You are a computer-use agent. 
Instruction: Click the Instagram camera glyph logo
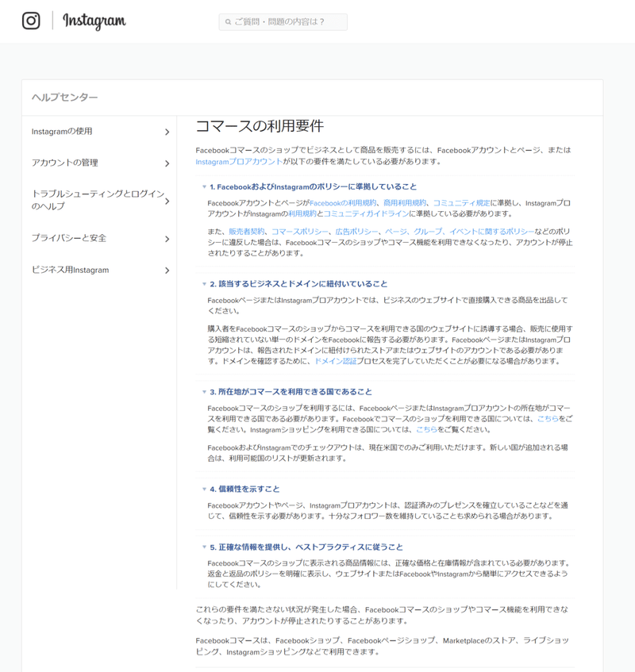tap(29, 21)
